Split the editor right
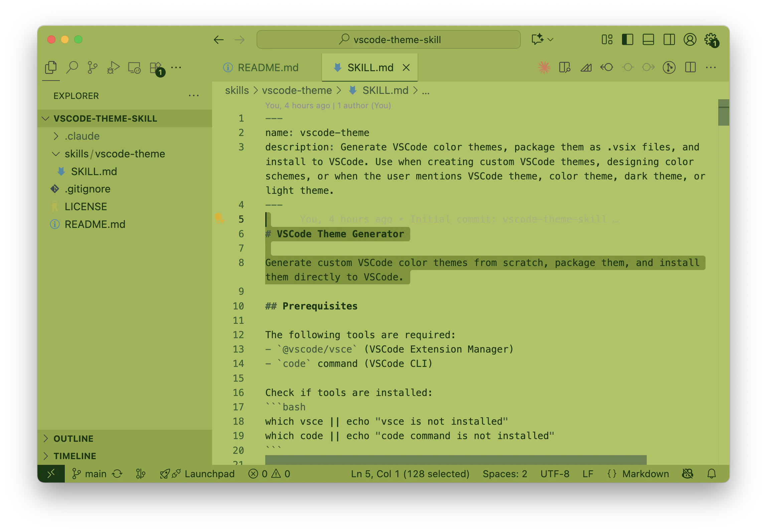 coord(690,68)
